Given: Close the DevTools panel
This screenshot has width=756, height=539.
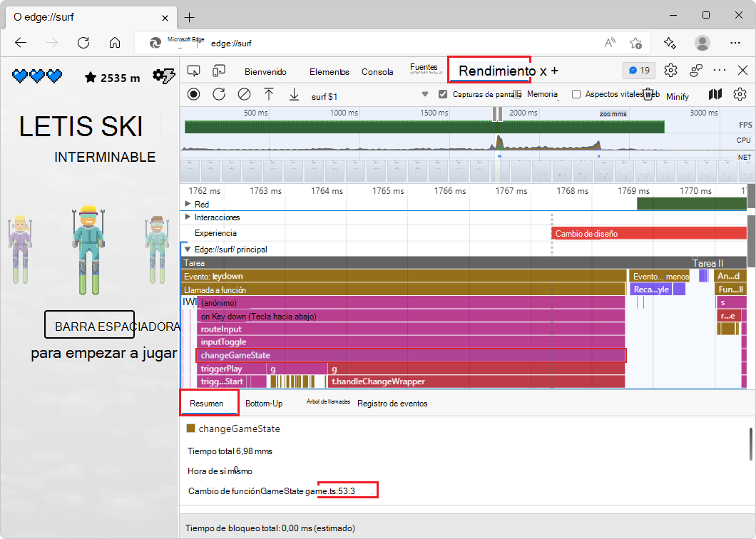Looking at the screenshot, I should click(742, 71).
